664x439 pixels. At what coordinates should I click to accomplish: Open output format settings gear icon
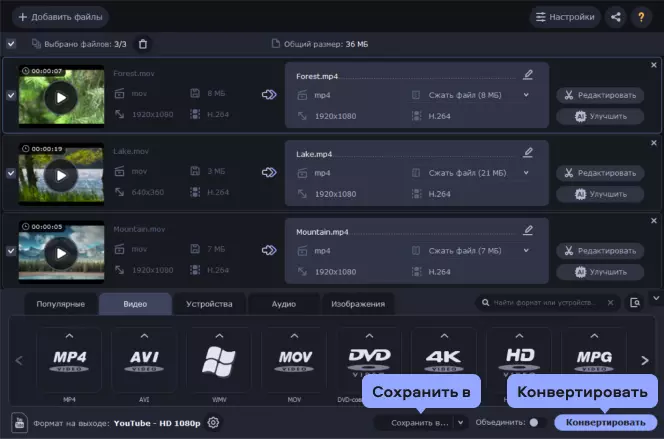tap(213, 422)
